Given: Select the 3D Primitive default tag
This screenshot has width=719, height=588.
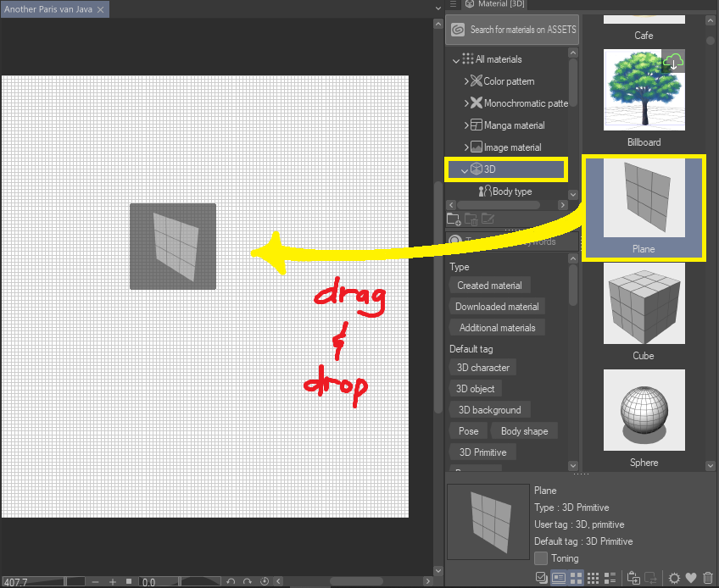Looking at the screenshot, I should click(482, 452).
